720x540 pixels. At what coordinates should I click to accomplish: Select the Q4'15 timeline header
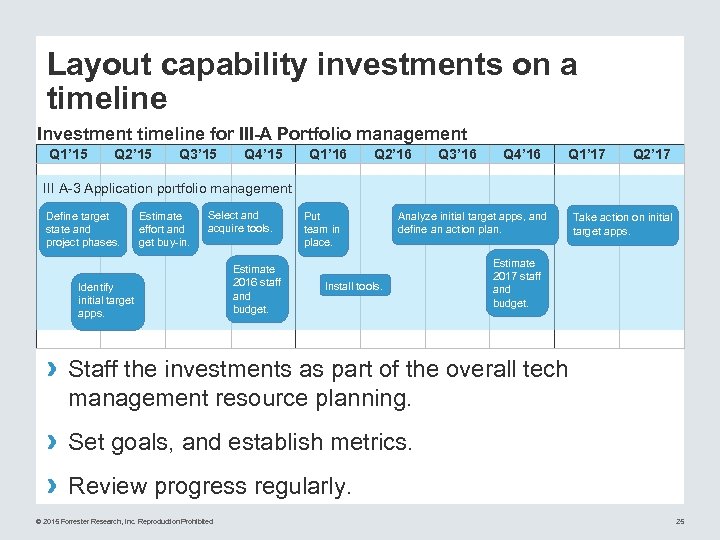[263, 154]
